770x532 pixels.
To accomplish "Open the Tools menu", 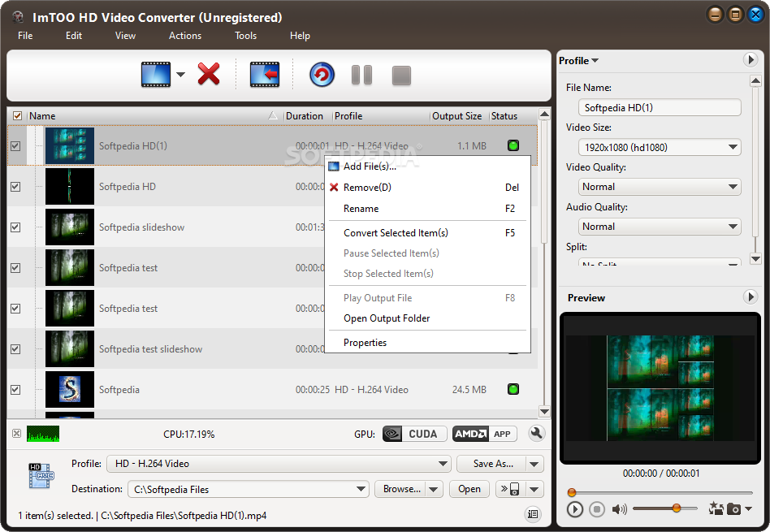I will [x=245, y=36].
